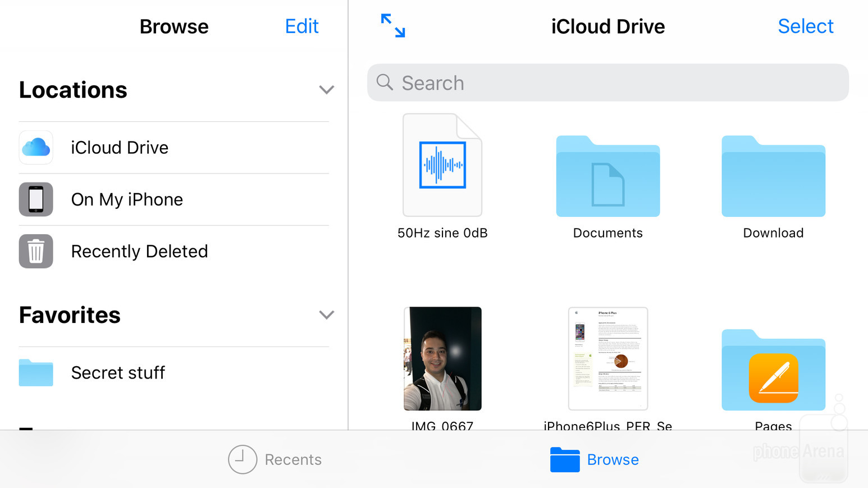The width and height of the screenshot is (868, 488).
Task: Open the Documents folder
Action: (607, 177)
